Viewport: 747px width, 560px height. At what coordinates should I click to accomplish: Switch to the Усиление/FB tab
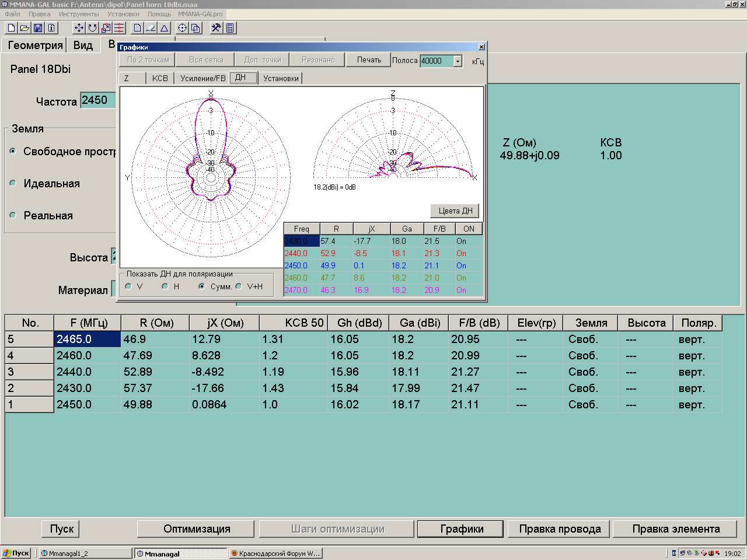point(203,78)
